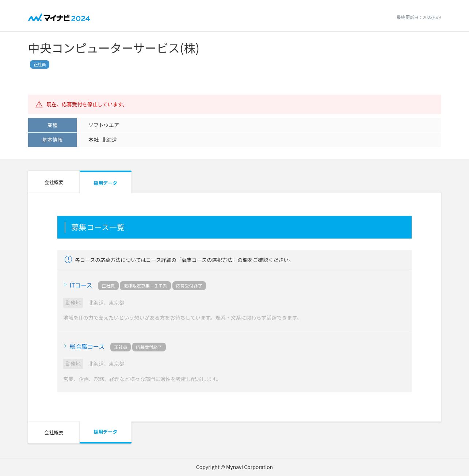Click 勤務地 label in 総合職コース row

point(73,364)
